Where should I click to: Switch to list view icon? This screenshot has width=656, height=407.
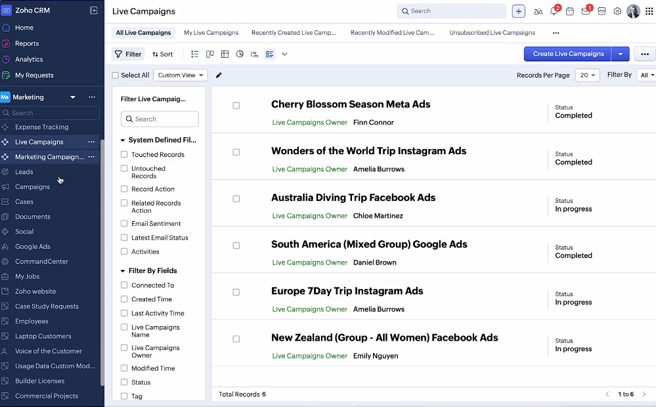(x=195, y=54)
